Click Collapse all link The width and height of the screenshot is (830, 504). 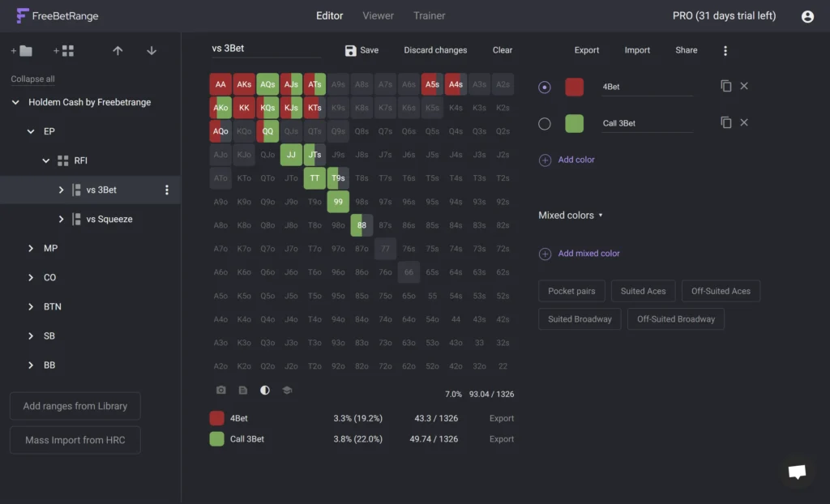click(32, 79)
